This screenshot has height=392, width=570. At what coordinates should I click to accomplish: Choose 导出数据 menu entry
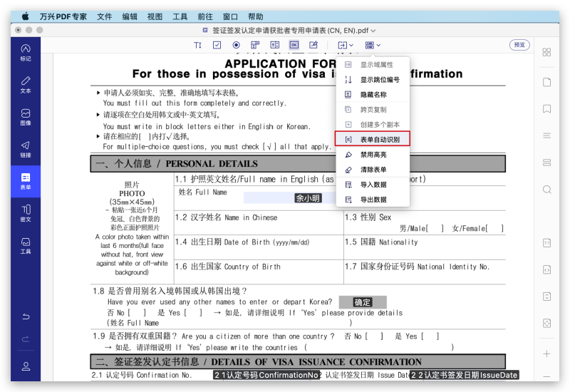pyautogui.click(x=373, y=200)
